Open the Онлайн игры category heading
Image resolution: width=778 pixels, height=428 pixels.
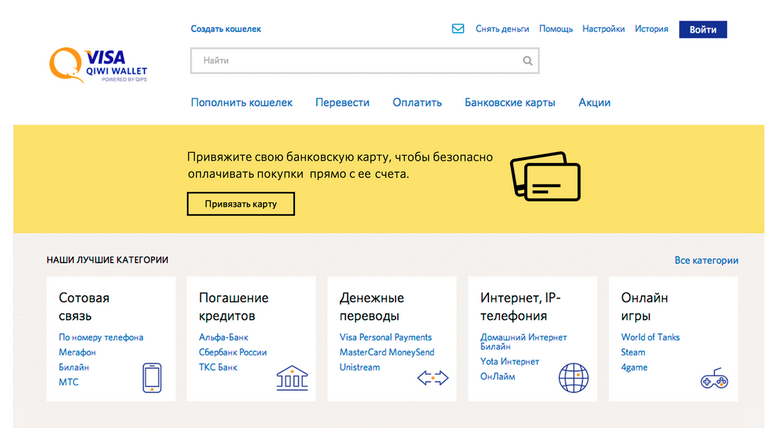tap(645, 307)
